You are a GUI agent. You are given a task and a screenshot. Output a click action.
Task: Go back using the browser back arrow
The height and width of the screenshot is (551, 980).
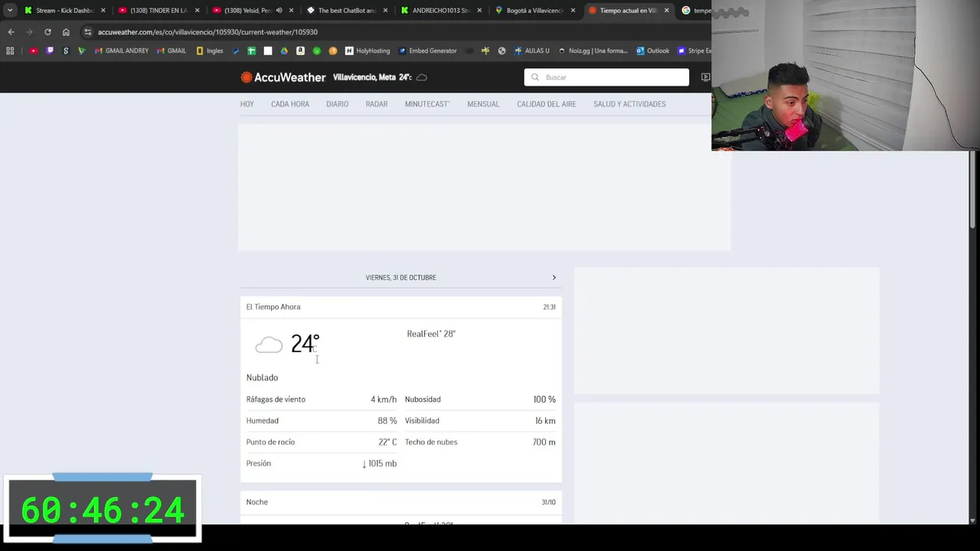(11, 32)
